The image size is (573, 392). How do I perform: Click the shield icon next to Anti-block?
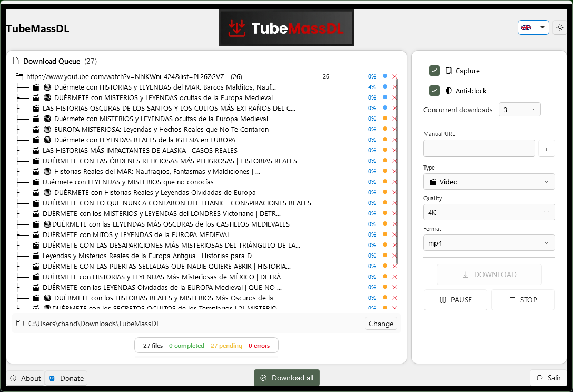[448, 91]
